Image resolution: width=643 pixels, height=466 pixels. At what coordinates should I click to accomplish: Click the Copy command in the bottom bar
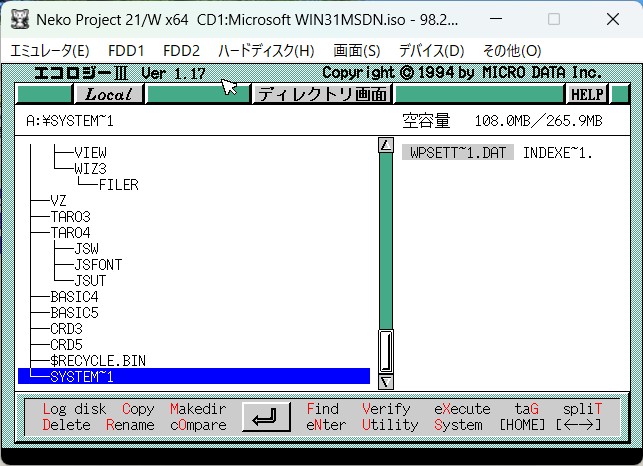click(138, 409)
